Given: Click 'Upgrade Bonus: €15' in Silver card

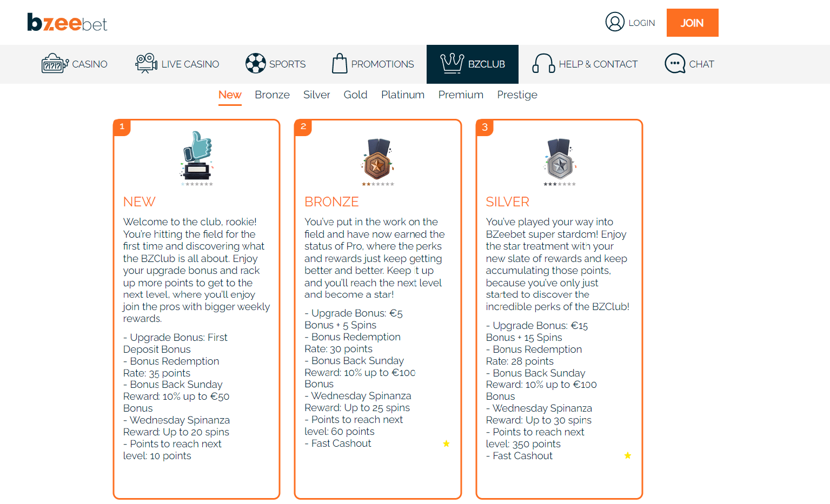Looking at the screenshot, I should 540,326.
